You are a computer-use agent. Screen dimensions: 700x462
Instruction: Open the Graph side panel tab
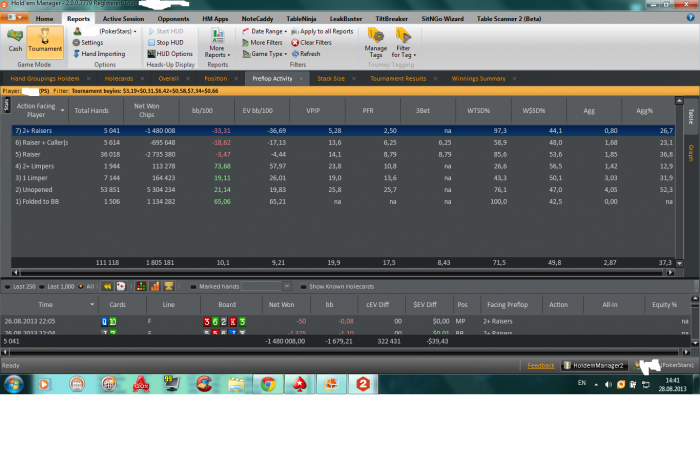[691, 153]
